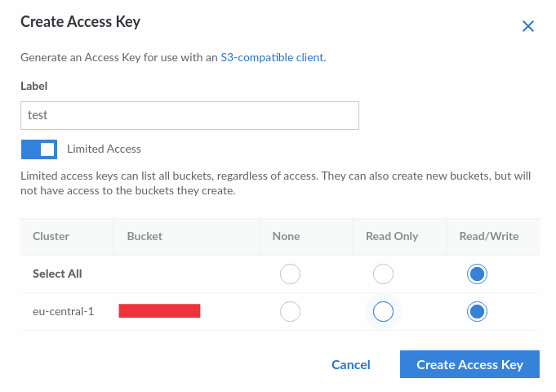Close the Create Access Key dialog

point(528,26)
